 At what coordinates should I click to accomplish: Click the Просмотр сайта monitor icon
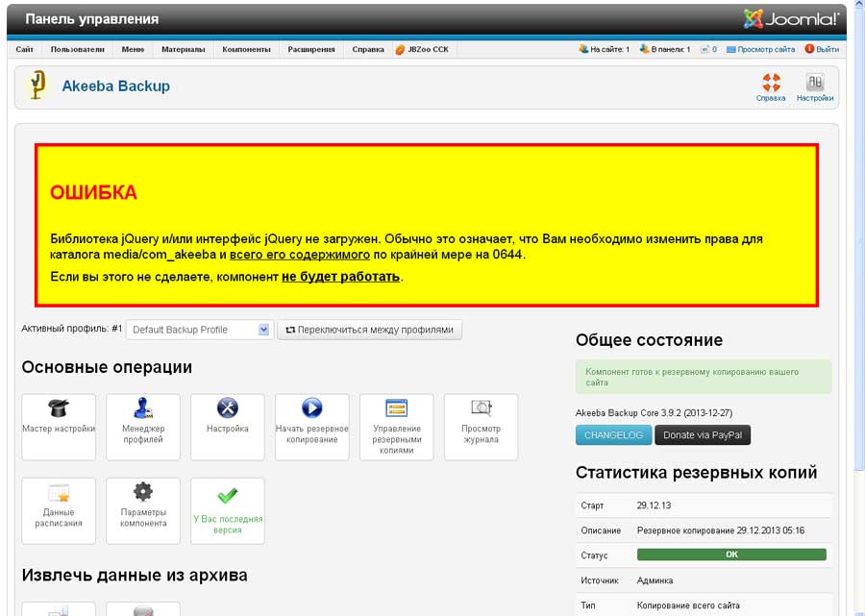[731, 50]
